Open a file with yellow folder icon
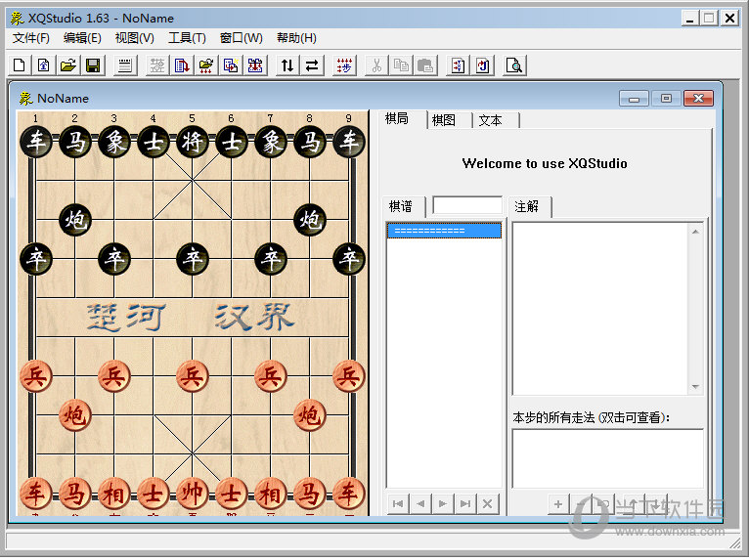 click(68, 65)
